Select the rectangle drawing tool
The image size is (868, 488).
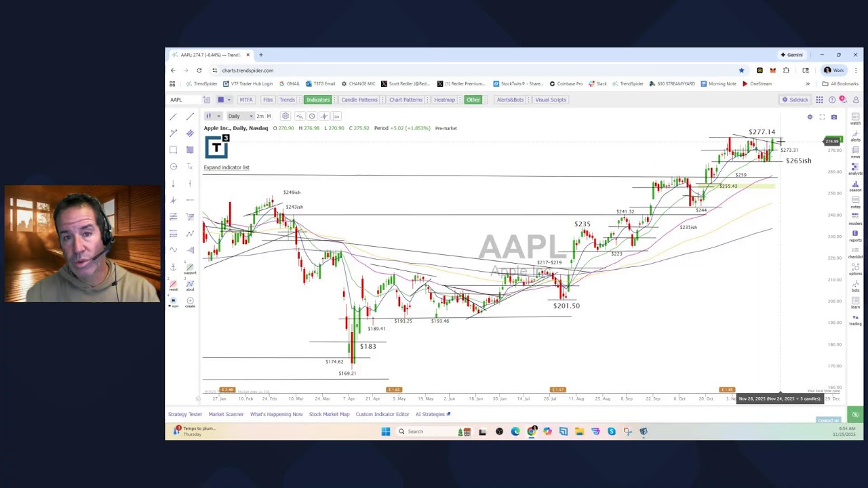tap(174, 150)
